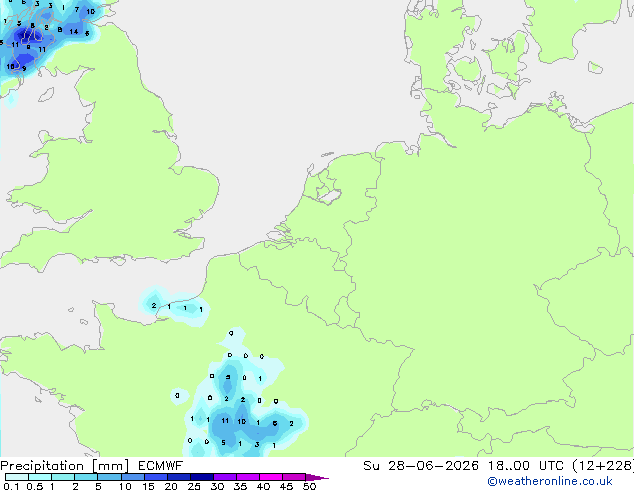Click the legend label '15'
The image size is (634, 490).
tap(148, 486)
